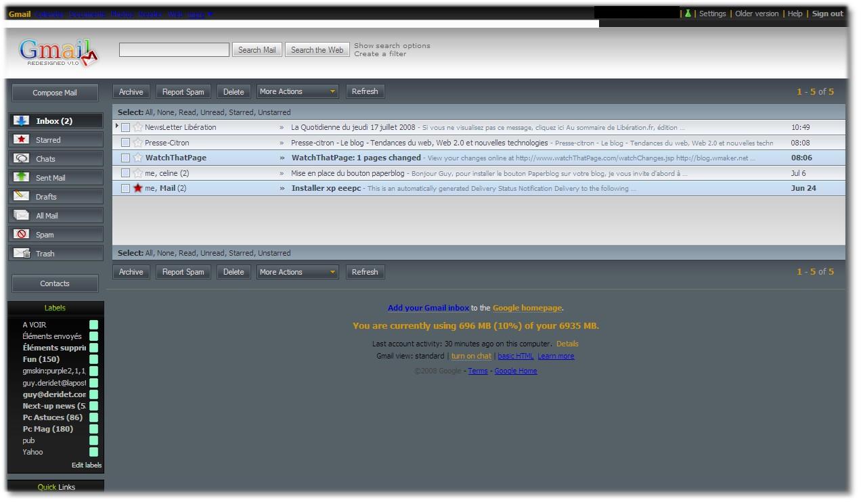This screenshot has width=861, height=504.
Task: Open Settings in the top bar
Action: pyautogui.click(x=712, y=14)
